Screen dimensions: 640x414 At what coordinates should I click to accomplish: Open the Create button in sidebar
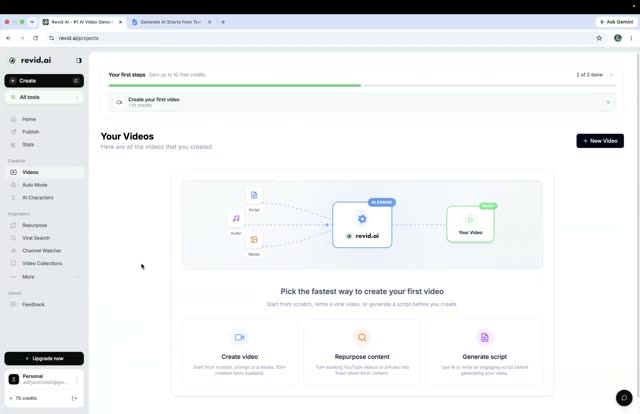coord(44,81)
